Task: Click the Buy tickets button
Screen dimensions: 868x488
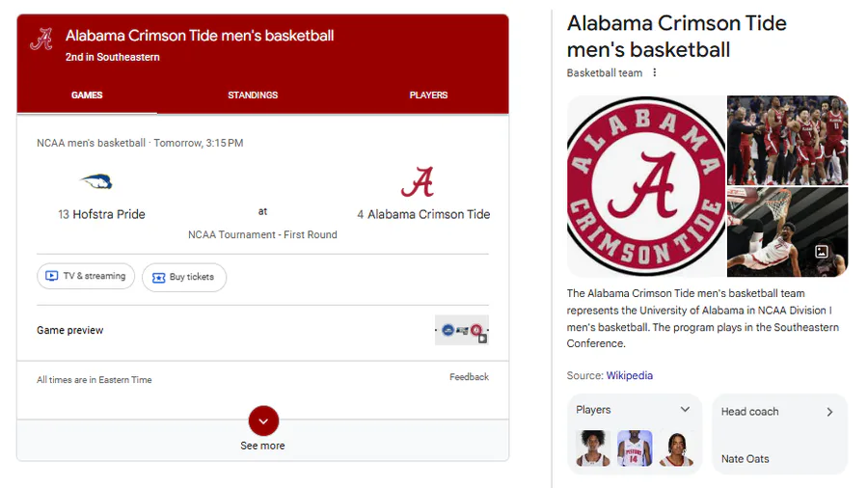Action: coord(184,278)
